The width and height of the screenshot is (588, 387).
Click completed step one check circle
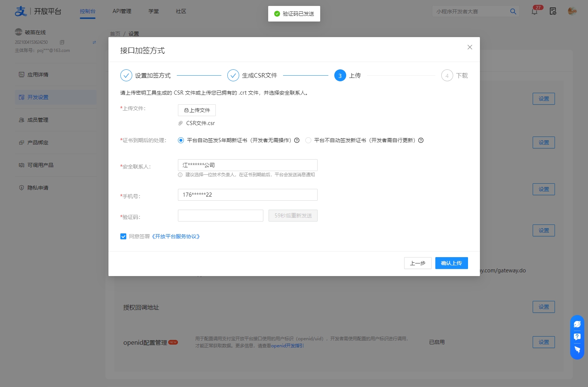126,75
